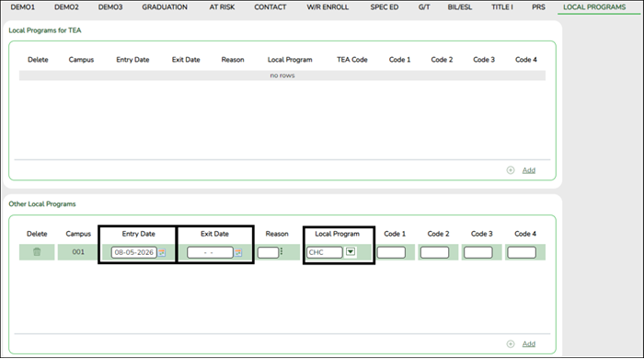Open the Entry Date calendar picker
Viewport: 644px width, 359px height.
click(x=162, y=252)
